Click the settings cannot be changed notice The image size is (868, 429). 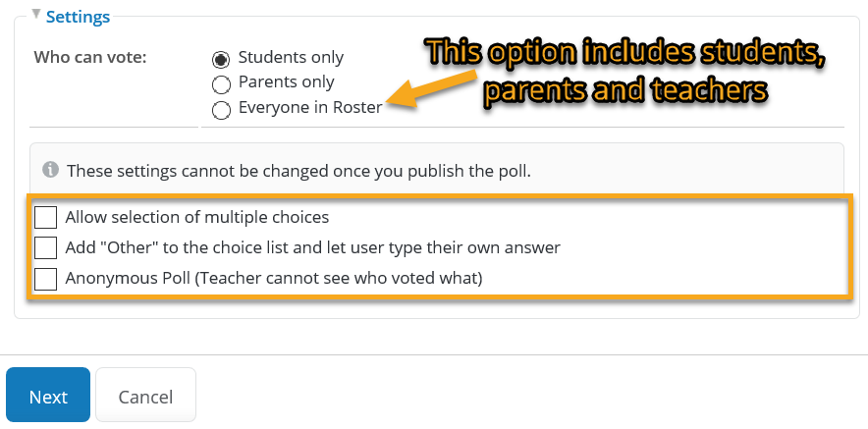[298, 171]
